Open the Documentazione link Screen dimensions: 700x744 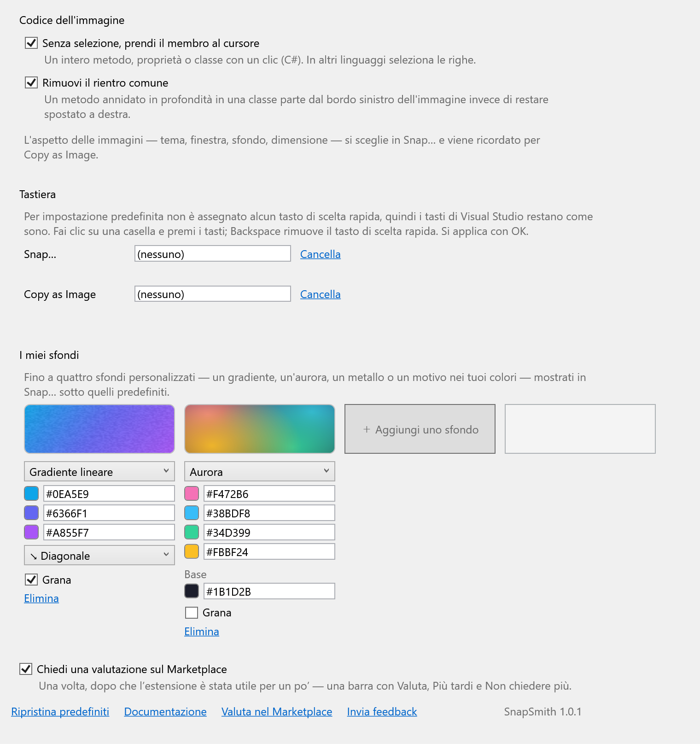[x=165, y=712]
